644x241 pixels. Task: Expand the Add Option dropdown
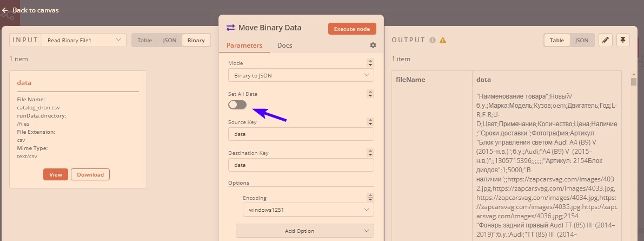305,231
